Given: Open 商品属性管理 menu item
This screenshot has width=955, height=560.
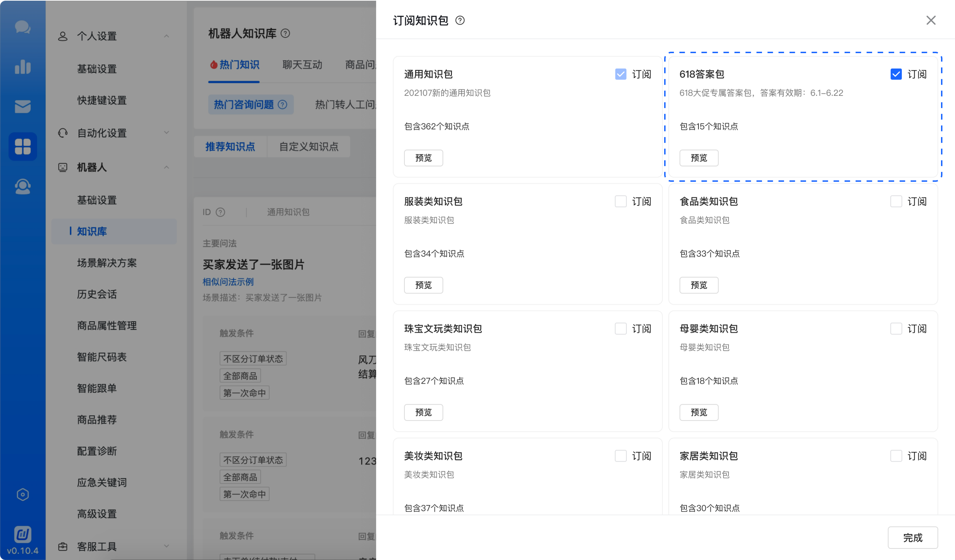Looking at the screenshot, I should 107,326.
